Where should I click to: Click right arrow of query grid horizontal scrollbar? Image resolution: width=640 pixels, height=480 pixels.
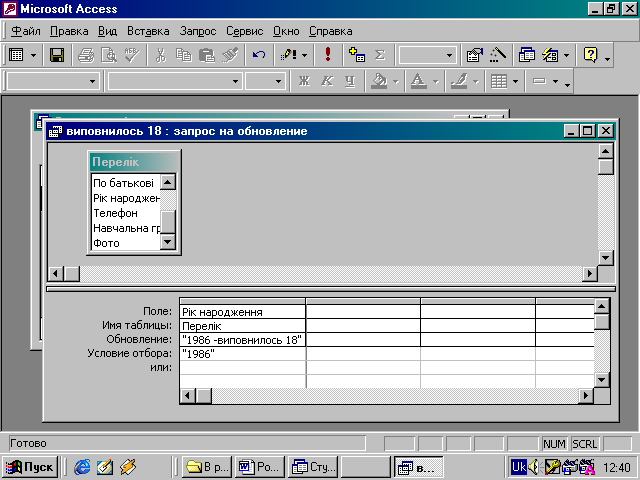point(586,396)
